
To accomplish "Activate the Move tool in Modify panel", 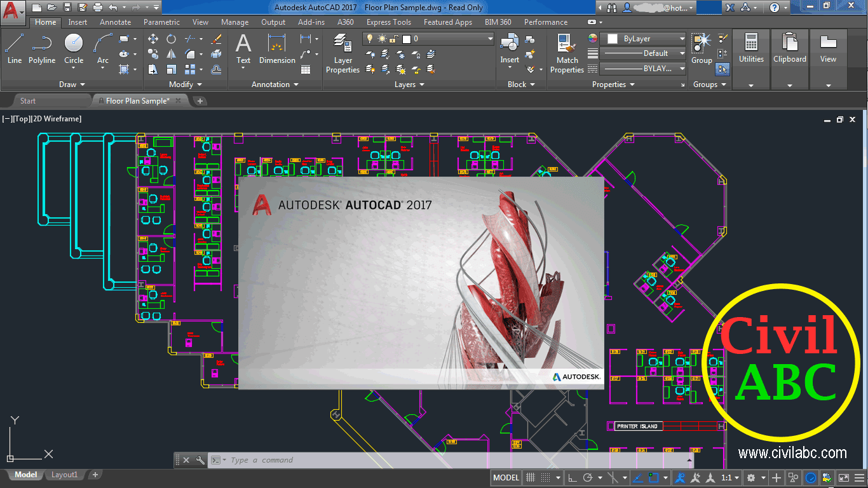I will (153, 39).
